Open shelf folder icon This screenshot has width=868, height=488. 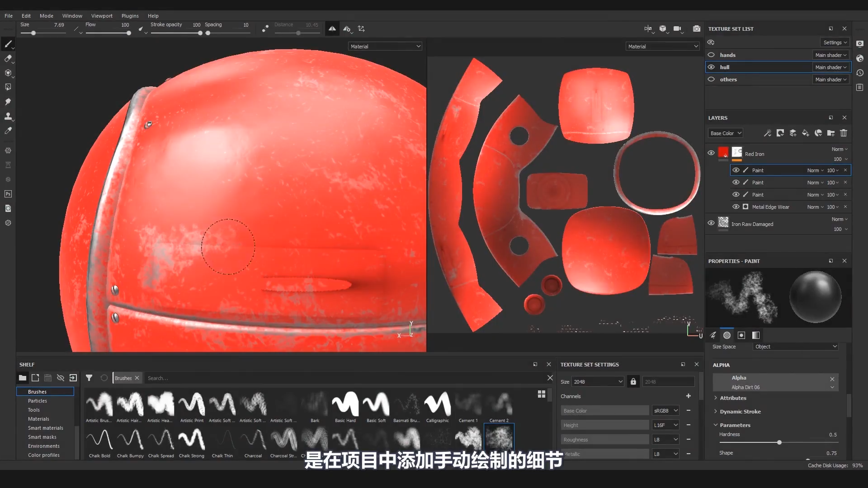(x=22, y=378)
